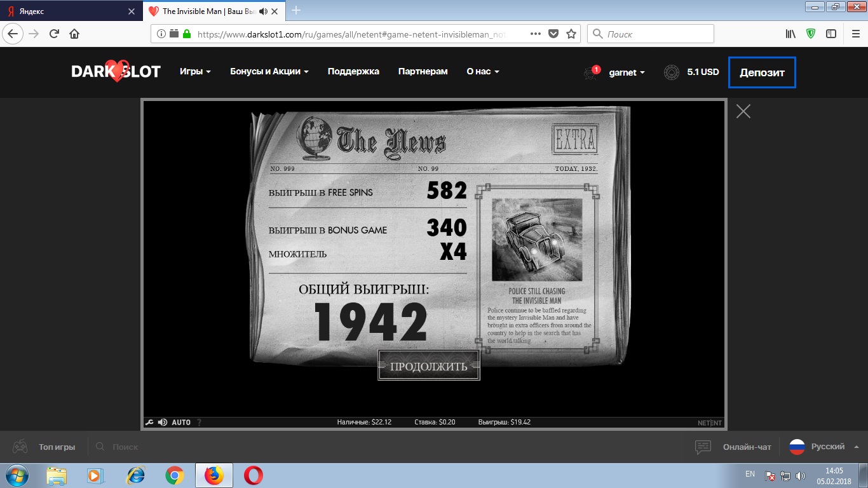Click the darkslot1.com URL address bar
The height and width of the screenshot is (488, 868).
click(x=351, y=34)
